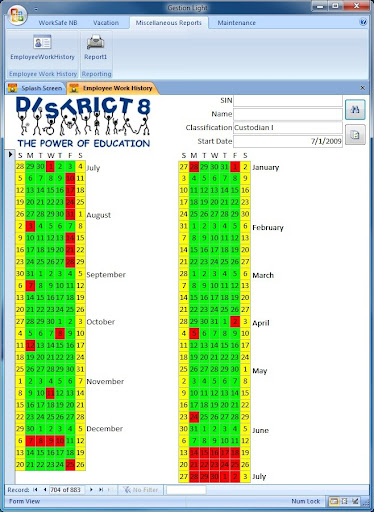Click the February month label
Screen dimensions: 374x512
coord(268,228)
